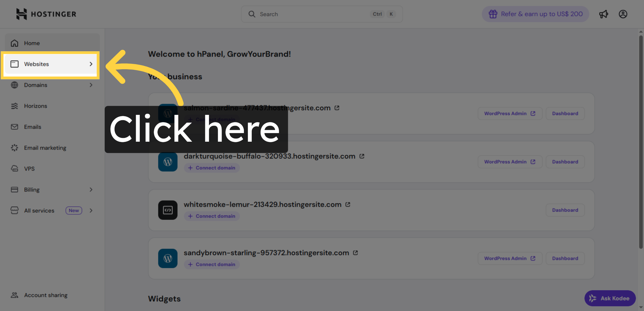
Task: Open the Ask Kodee assistant
Action: (x=610, y=298)
